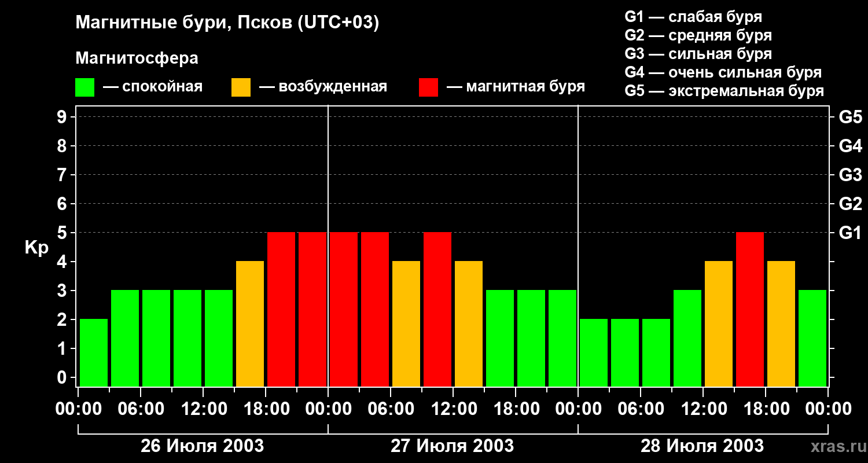Click the 26 July 15:00–18:00 orange bar

(250, 324)
